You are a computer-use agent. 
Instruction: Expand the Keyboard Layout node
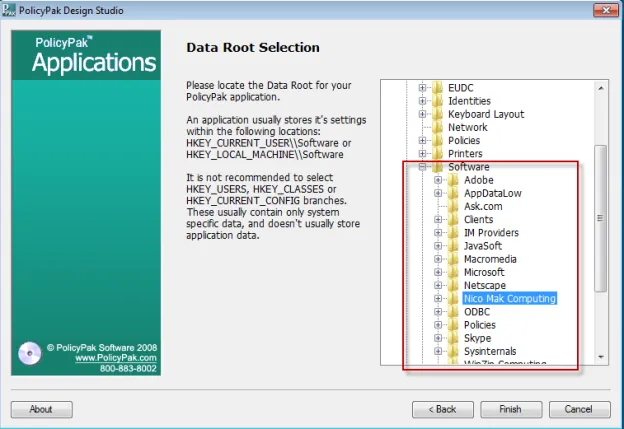click(422, 114)
